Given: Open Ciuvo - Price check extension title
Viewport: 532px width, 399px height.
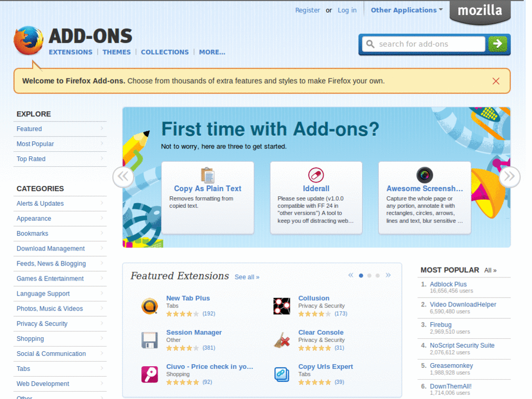Looking at the screenshot, I should tap(209, 367).
